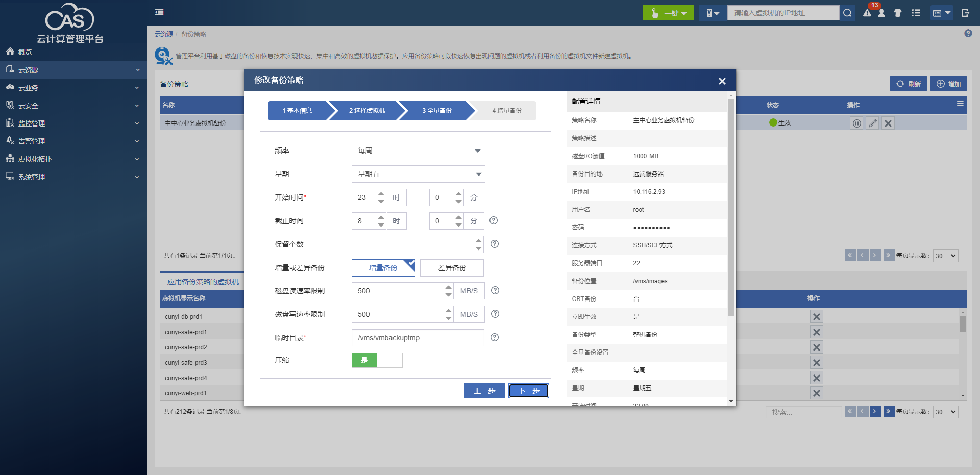This screenshot has height=475, width=980.
Task: Show help for 保留个数 field
Action: (495, 244)
